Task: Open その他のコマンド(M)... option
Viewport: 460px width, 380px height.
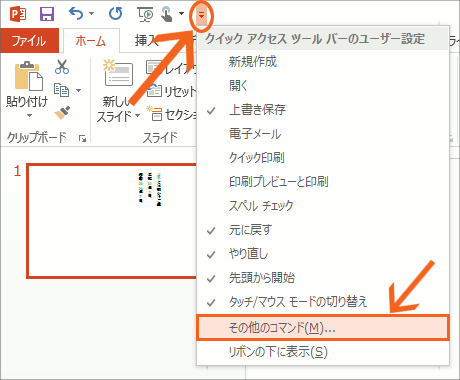Action: (x=323, y=328)
